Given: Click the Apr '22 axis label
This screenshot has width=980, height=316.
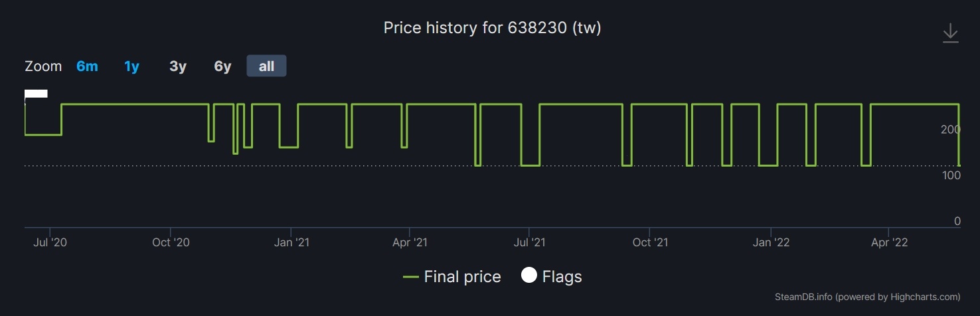Looking at the screenshot, I should (889, 242).
